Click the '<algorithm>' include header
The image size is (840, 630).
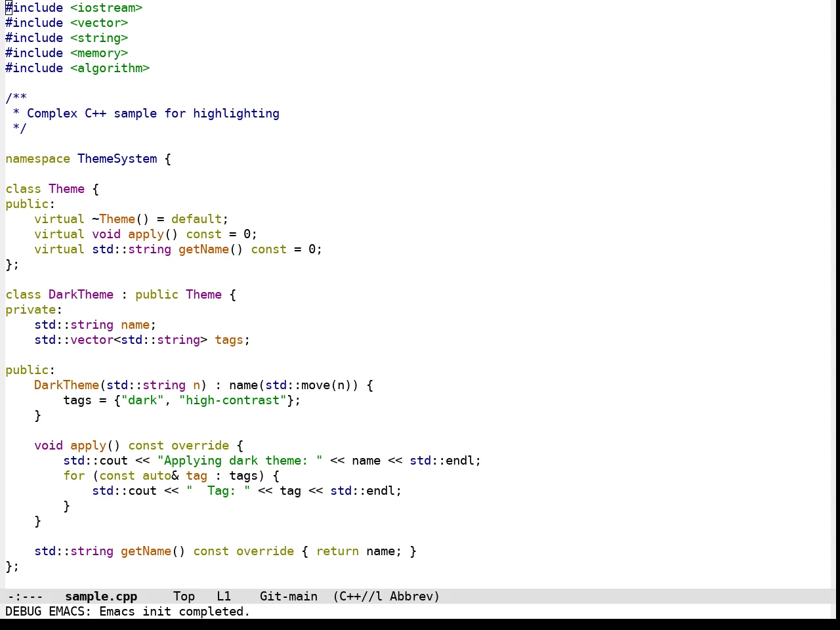110,68
